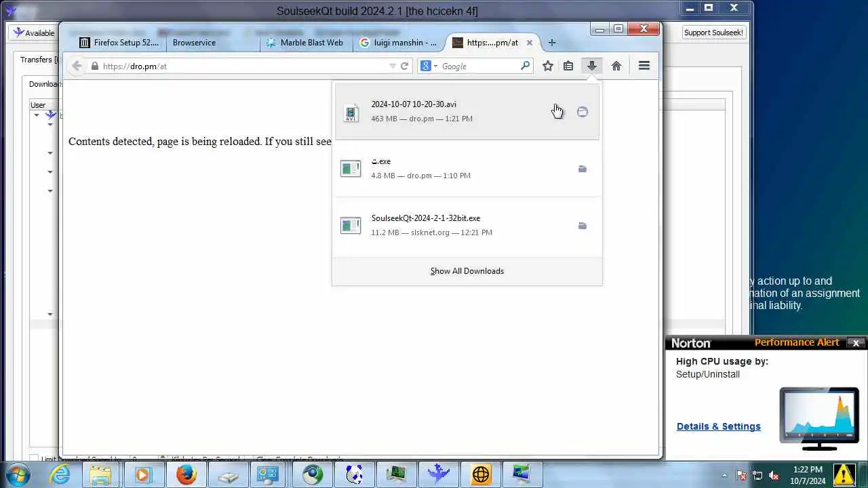Click the Norton CPU usage graph image
This screenshot has width=868, height=488.
[x=819, y=418]
